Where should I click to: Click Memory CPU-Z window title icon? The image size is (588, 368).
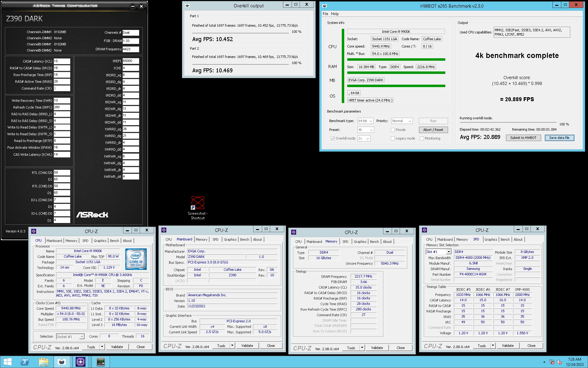click(294, 232)
